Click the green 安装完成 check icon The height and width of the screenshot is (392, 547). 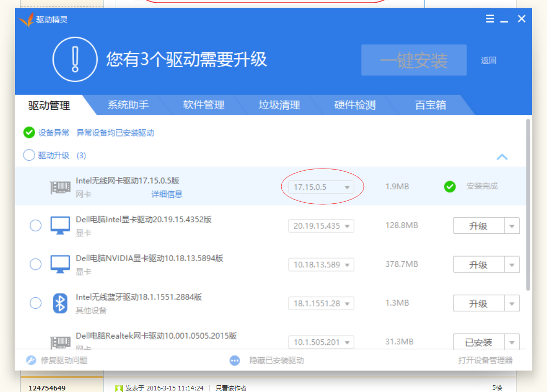450,186
